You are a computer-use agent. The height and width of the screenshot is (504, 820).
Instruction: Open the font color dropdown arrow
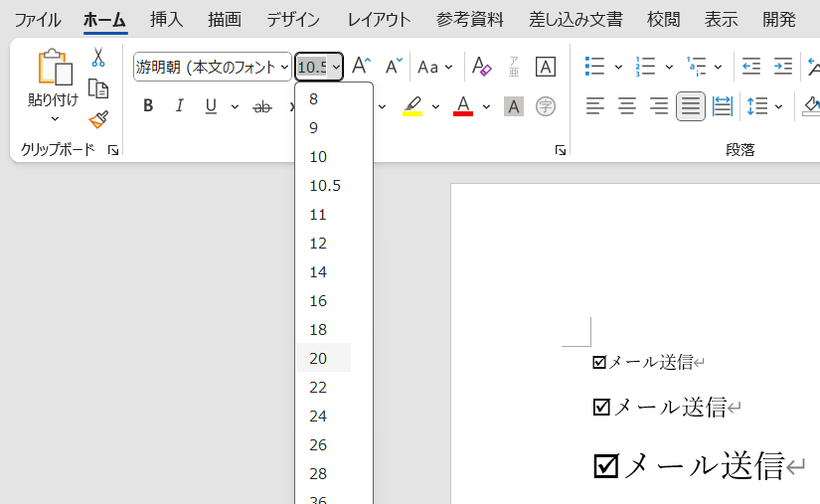click(x=486, y=106)
